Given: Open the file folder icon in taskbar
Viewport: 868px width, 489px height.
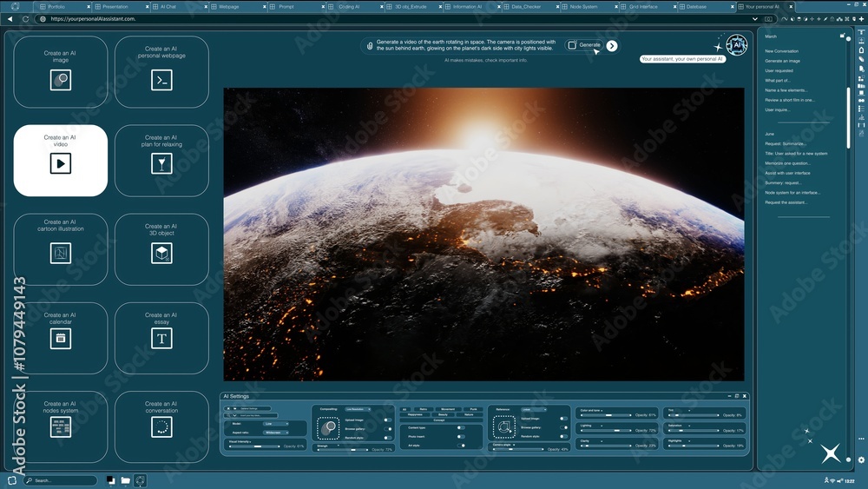Looking at the screenshot, I should point(126,480).
